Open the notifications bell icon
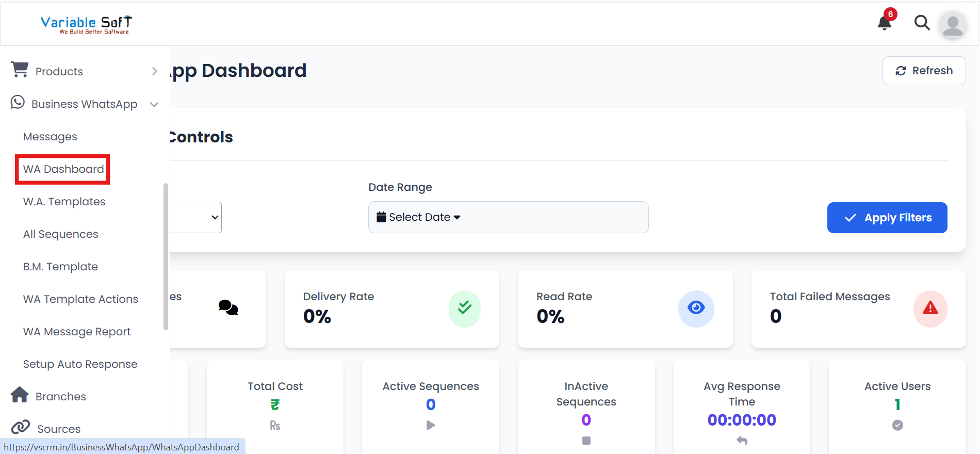Screen dimensions: 980x454 (885, 23)
